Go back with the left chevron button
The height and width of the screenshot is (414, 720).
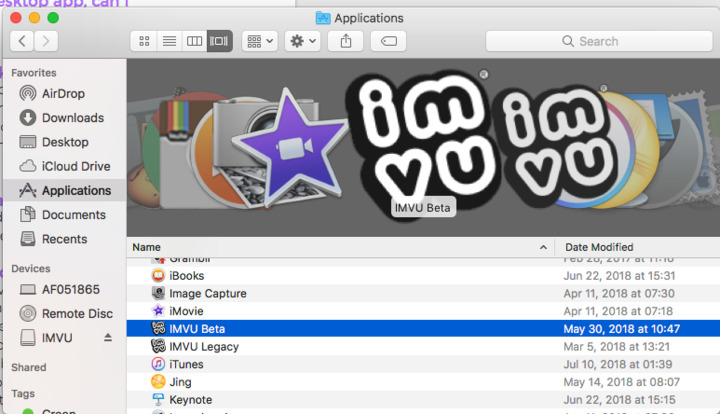point(22,41)
